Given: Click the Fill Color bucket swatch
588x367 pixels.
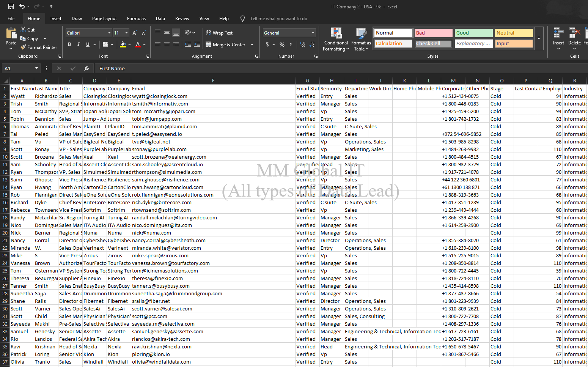Looking at the screenshot, I should [123, 44].
